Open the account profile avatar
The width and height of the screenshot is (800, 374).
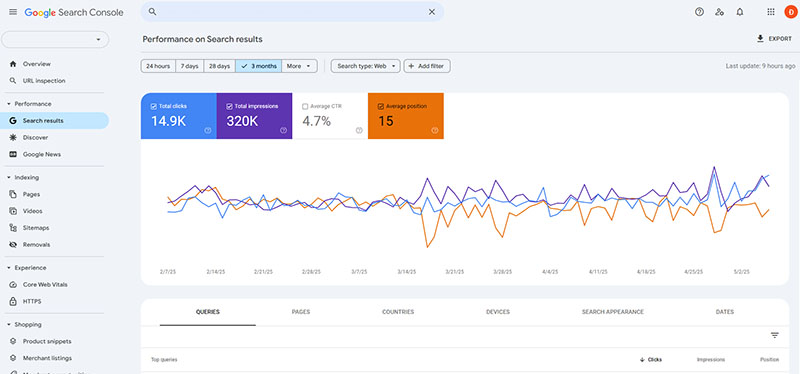click(790, 12)
